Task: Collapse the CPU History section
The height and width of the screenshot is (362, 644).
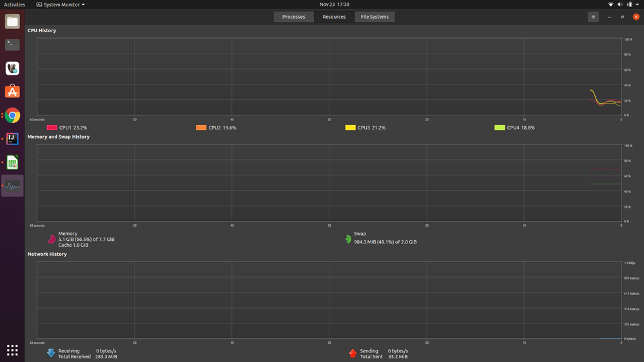Action: pyautogui.click(x=41, y=30)
